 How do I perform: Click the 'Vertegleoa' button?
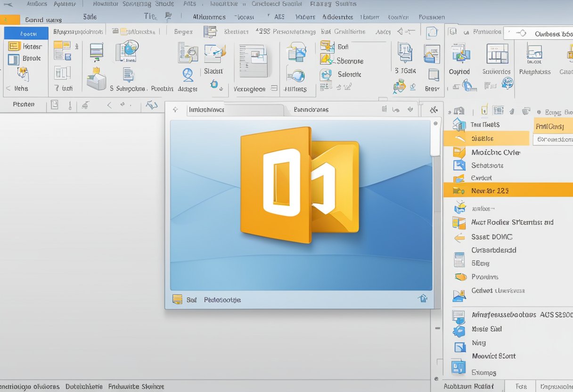[250, 89]
